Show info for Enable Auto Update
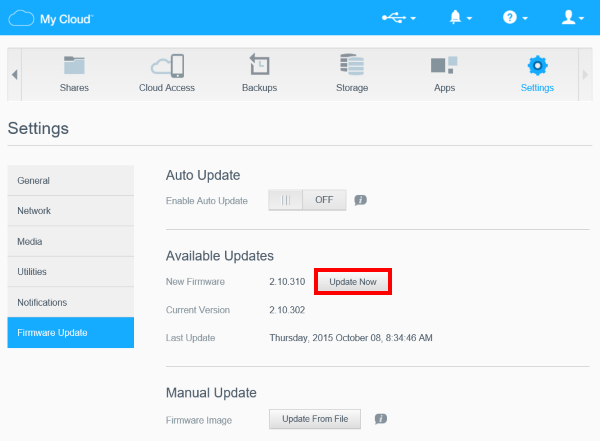The width and height of the screenshot is (600, 441). pyautogui.click(x=360, y=200)
